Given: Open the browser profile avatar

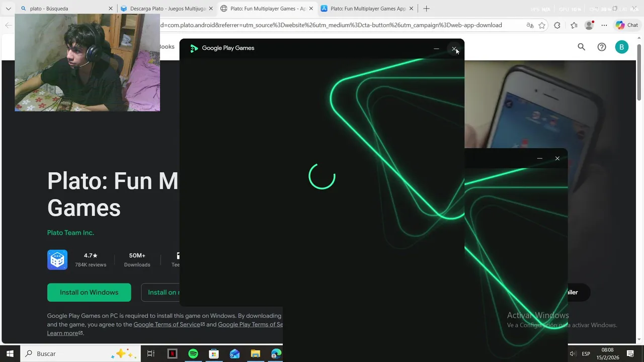Looking at the screenshot, I should (589, 25).
